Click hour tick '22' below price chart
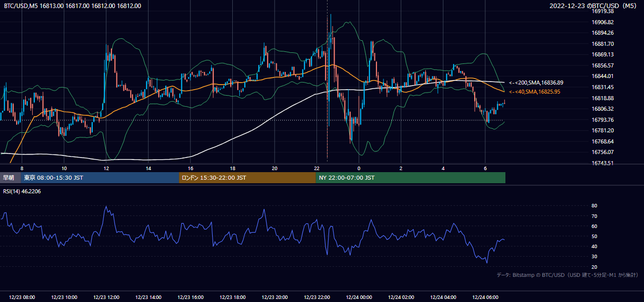644x302 pixels. click(316, 168)
